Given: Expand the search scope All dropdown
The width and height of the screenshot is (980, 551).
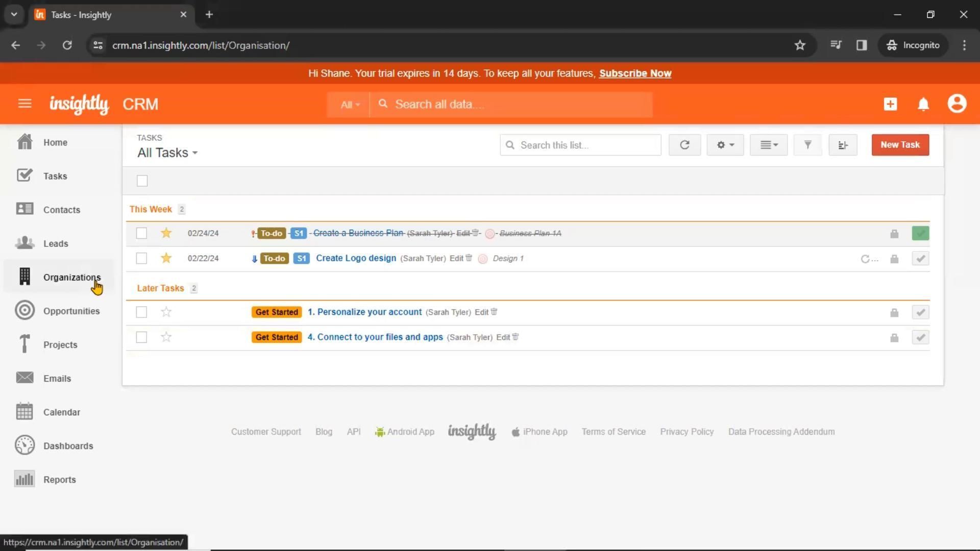Looking at the screenshot, I should coord(350,105).
